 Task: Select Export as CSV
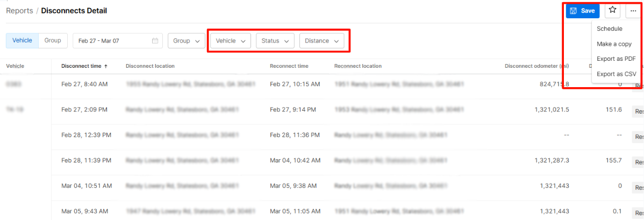616,74
